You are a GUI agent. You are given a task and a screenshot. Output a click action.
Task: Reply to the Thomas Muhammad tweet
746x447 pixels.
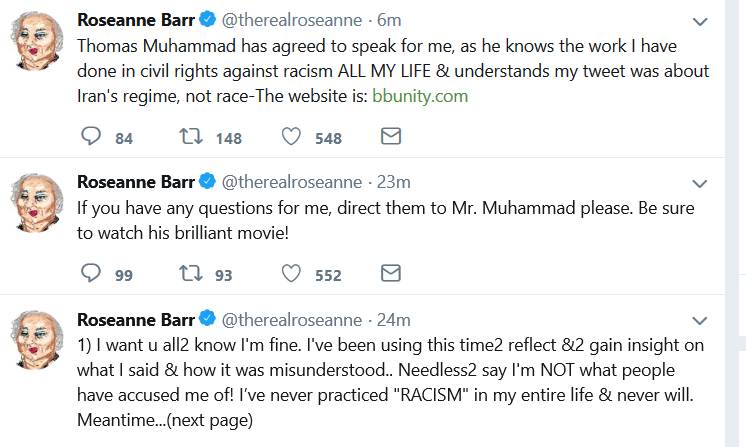pyautogui.click(x=90, y=137)
